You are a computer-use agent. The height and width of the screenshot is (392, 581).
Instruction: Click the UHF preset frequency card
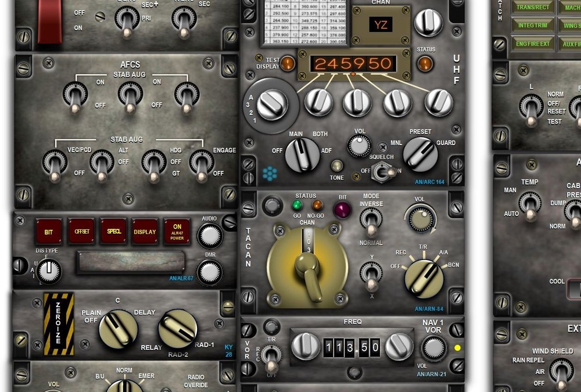coord(305,22)
